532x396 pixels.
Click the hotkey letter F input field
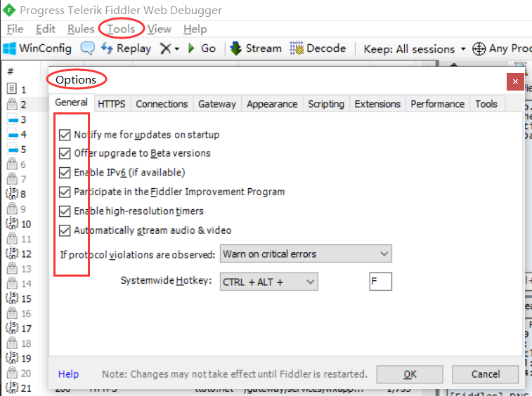point(380,282)
